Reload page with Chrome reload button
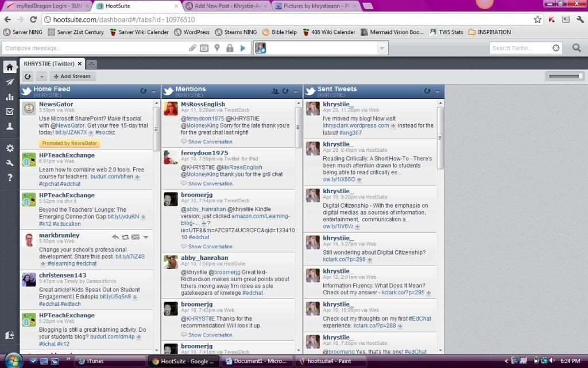 click(x=33, y=20)
